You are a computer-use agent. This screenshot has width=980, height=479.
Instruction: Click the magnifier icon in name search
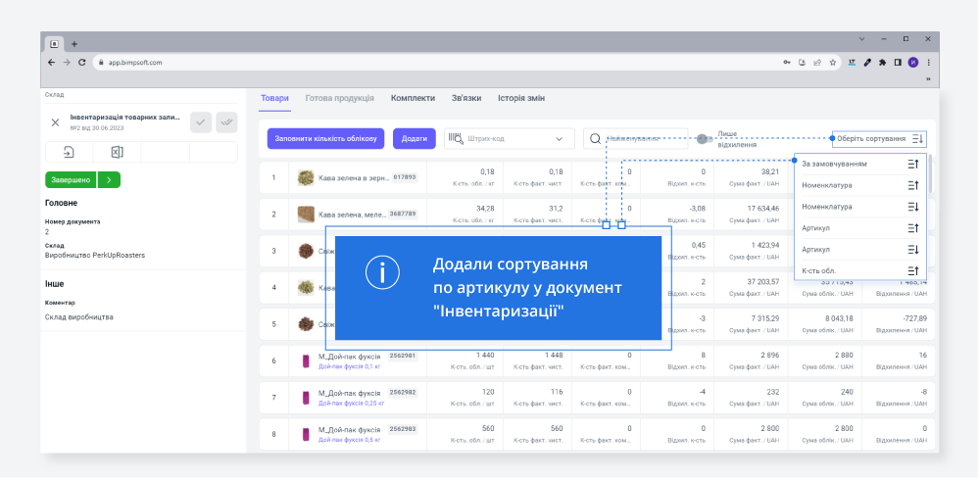pyautogui.click(x=595, y=139)
